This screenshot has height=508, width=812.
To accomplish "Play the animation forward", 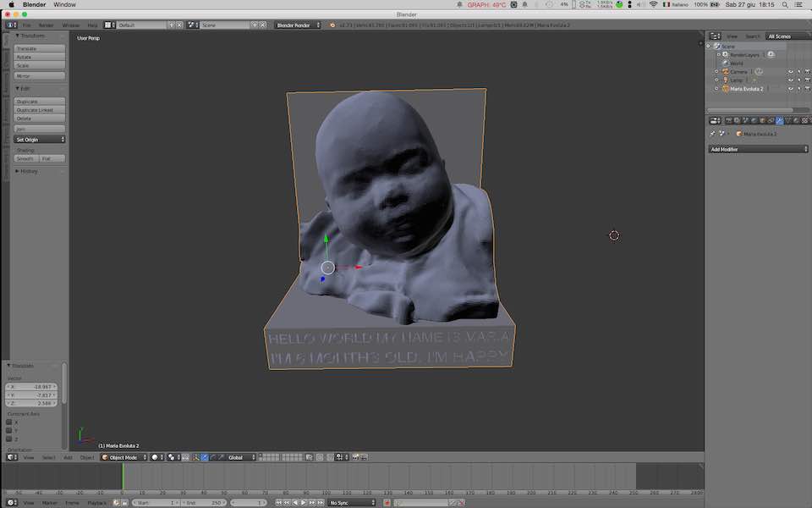I will [x=304, y=503].
